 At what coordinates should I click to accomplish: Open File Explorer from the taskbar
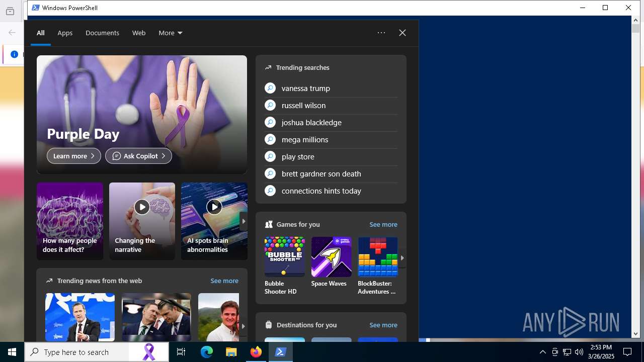click(x=231, y=352)
